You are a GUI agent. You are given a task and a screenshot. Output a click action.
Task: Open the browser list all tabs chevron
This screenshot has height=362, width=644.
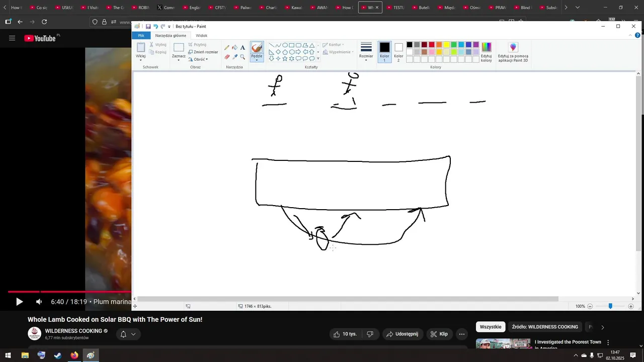(578, 8)
